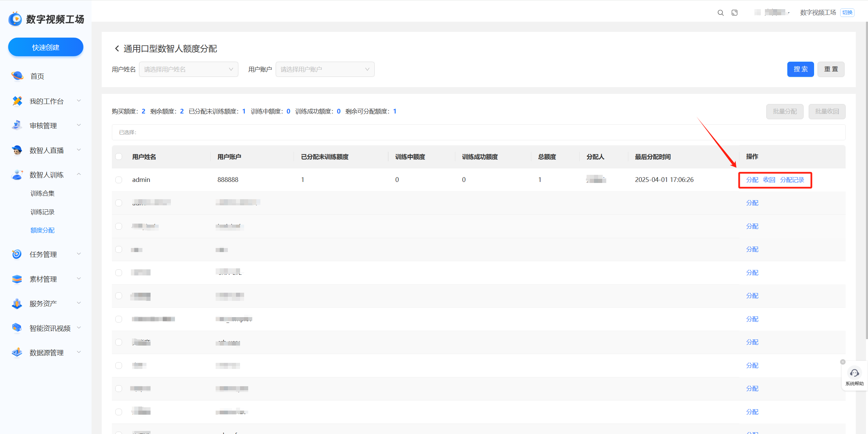The width and height of the screenshot is (868, 434).
Task: Click the 数智人直播 sidebar icon
Action: click(x=17, y=150)
